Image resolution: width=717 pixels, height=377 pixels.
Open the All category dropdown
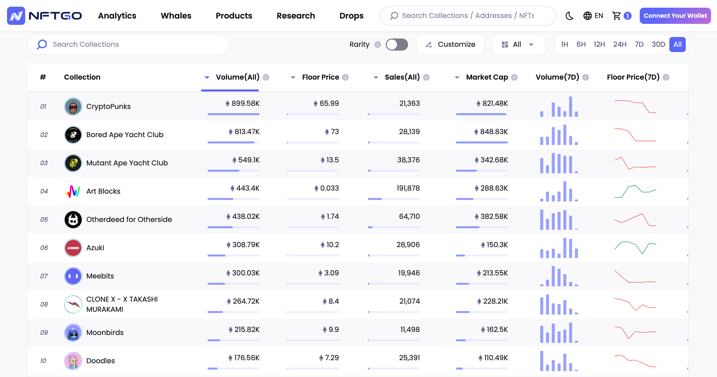tap(519, 44)
